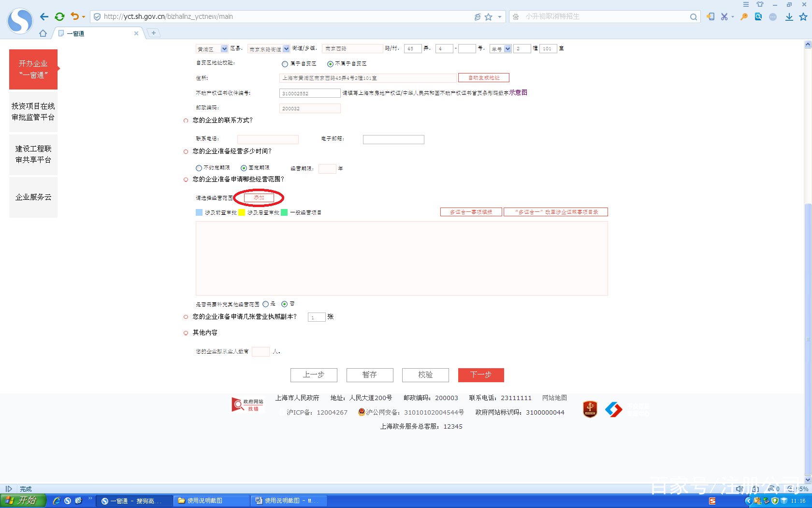
Task: Refresh the page with the reload icon
Action: click(59, 16)
